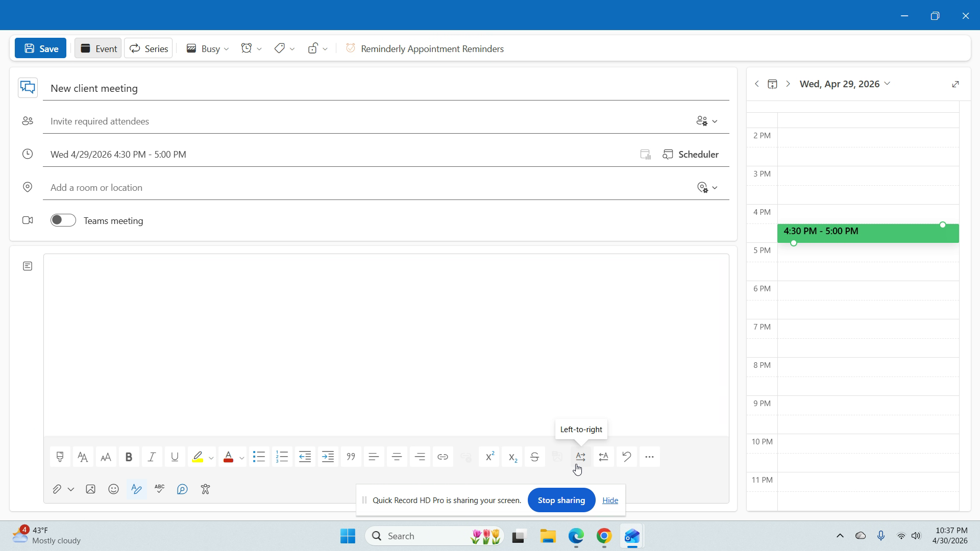
Task: Click Stop sharing button
Action: (x=561, y=500)
